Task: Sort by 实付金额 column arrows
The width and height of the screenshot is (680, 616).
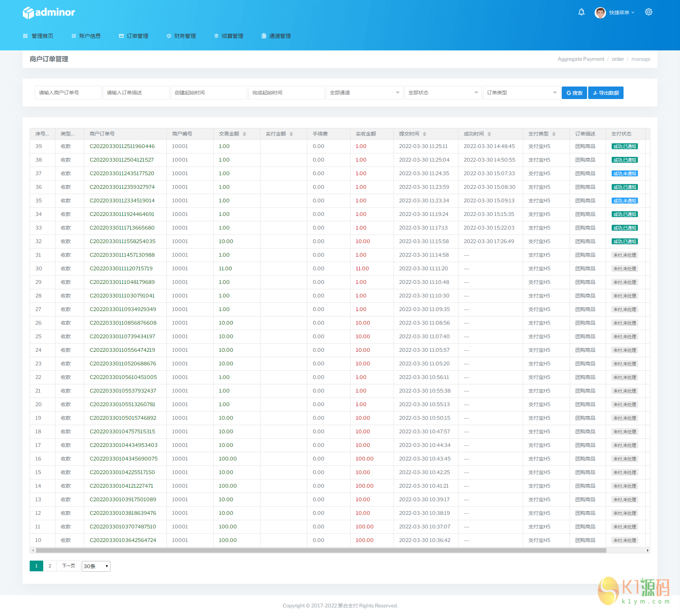Action: pyautogui.click(x=291, y=134)
